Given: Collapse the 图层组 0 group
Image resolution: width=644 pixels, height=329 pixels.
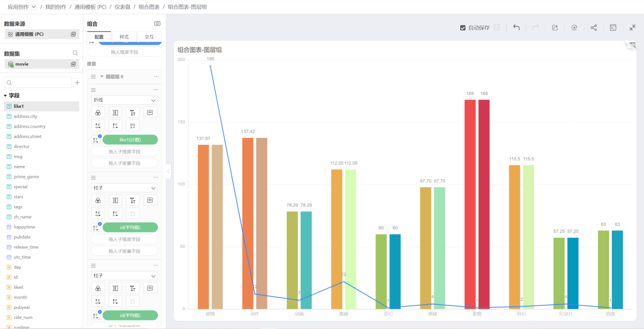Looking at the screenshot, I should (102, 76).
